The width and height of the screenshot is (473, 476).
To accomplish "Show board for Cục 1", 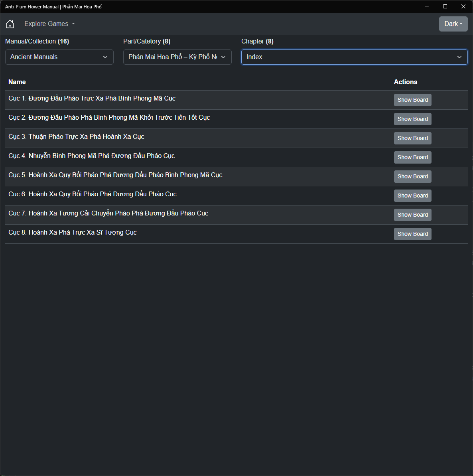I will coord(412,100).
